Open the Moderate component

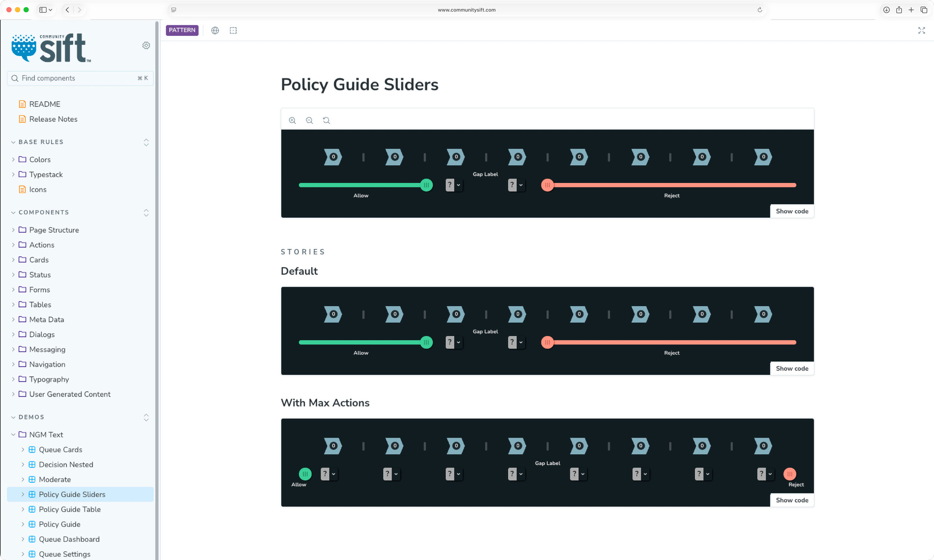click(55, 479)
